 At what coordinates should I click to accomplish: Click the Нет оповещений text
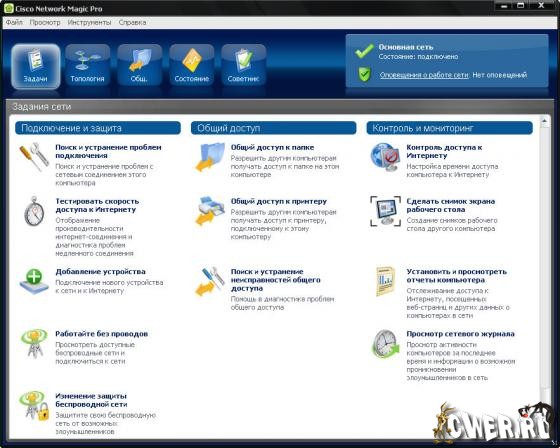tap(500, 75)
